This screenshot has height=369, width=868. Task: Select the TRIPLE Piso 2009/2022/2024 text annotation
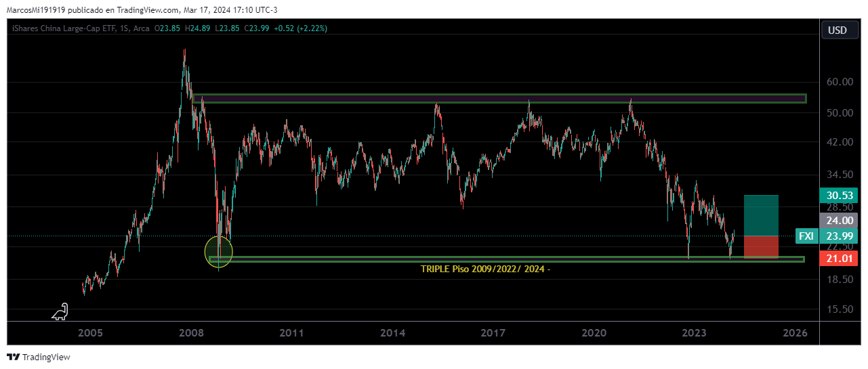485,269
